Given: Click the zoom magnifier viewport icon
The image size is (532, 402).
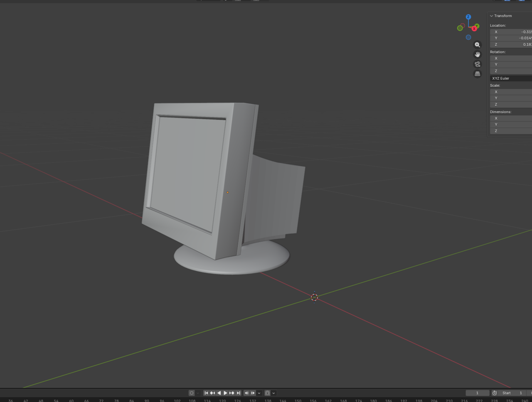Looking at the screenshot, I should (x=477, y=45).
